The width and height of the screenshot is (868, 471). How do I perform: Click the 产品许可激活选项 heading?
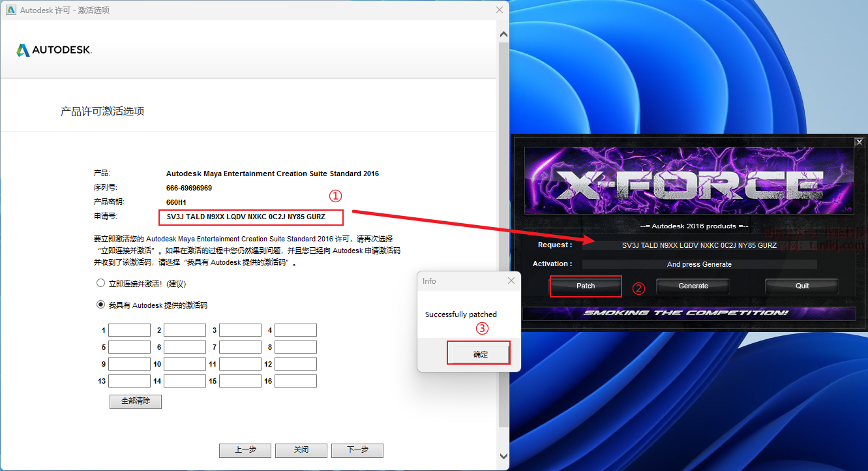(102, 112)
